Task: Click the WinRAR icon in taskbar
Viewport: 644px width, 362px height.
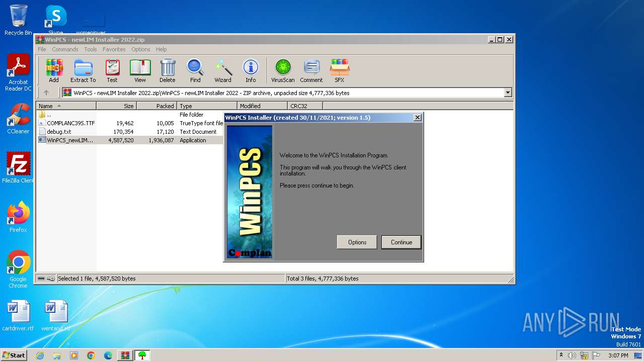Action: point(125,355)
